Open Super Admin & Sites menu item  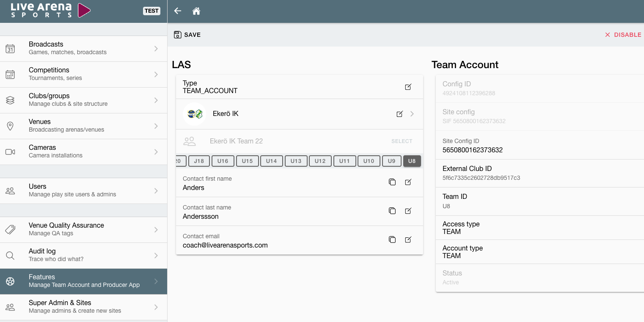(83, 307)
